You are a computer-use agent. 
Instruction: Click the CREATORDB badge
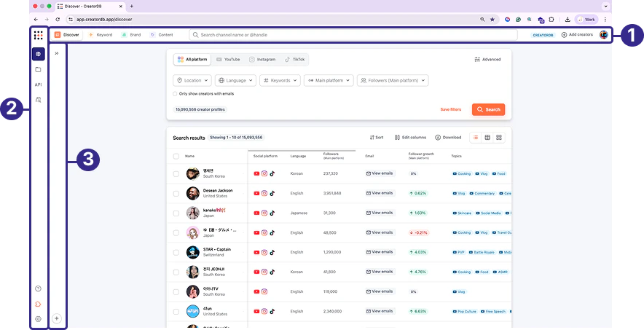click(x=543, y=35)
